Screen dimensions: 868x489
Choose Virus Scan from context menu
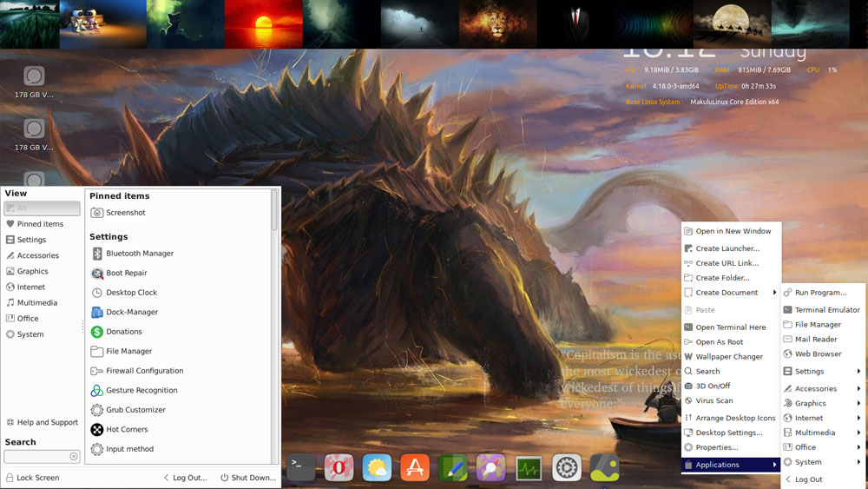(x=731, y=400)
